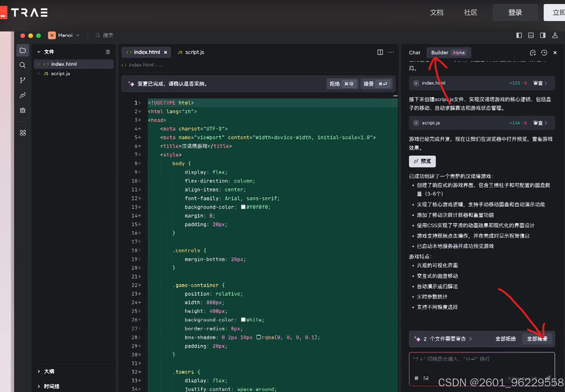Click the rgba box-shadow color swatch
The width and height of the screenshot is (565, 392).
[x=259, y=337]
